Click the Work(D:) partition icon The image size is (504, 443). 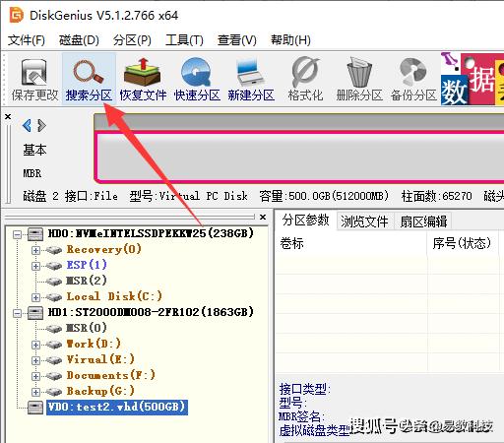point(54,345)
